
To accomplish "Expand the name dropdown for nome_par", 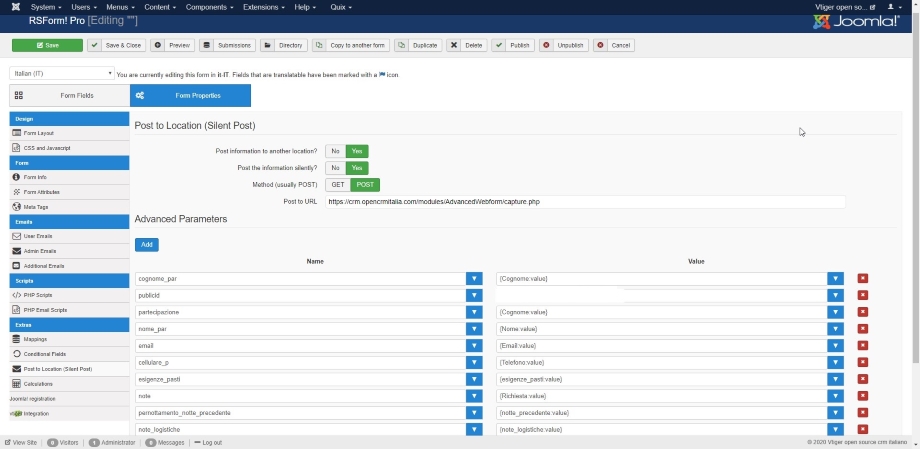I will pos(474,329).
